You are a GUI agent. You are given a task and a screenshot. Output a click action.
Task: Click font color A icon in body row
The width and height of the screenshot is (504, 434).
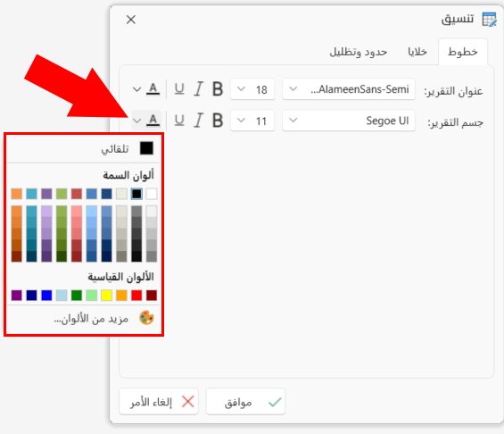pos(153,121)
